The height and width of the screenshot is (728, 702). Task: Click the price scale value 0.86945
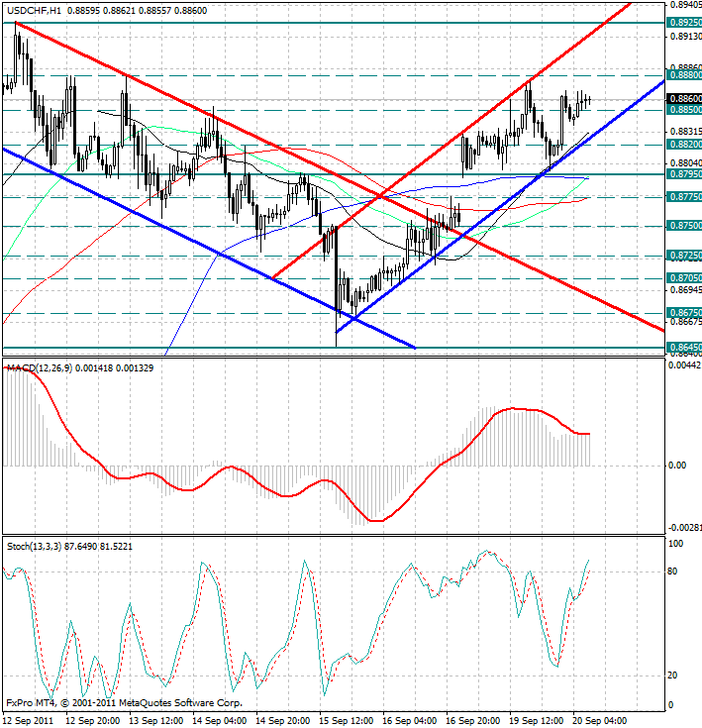(x=685, y=290)
